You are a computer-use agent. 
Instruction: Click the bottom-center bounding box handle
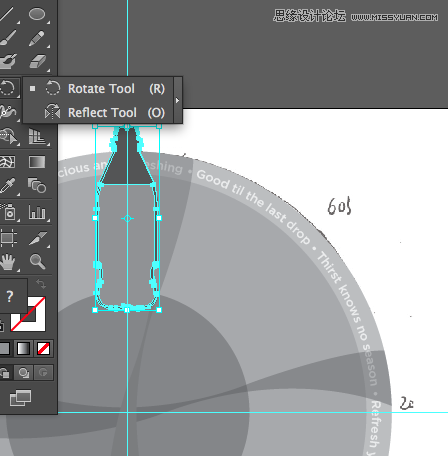coord(127,310)
